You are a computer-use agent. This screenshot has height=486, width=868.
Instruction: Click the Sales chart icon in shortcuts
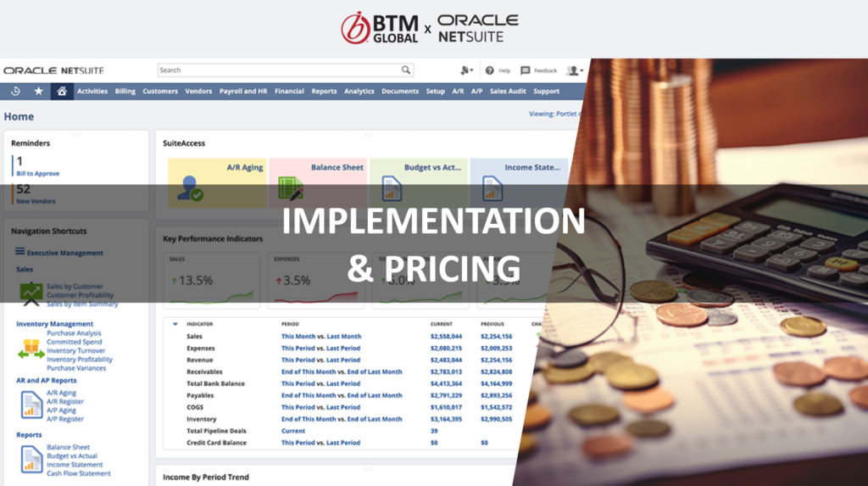click(x=31, y=294)
